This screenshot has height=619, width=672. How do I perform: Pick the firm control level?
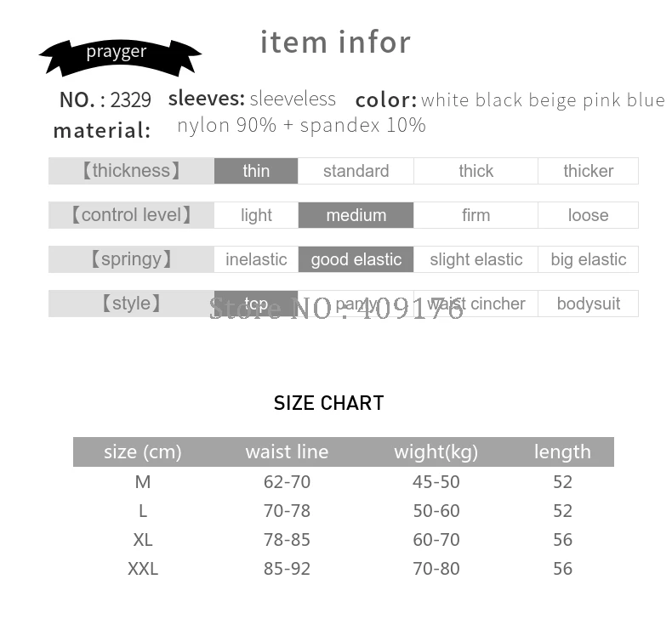(x=476, y=215)
